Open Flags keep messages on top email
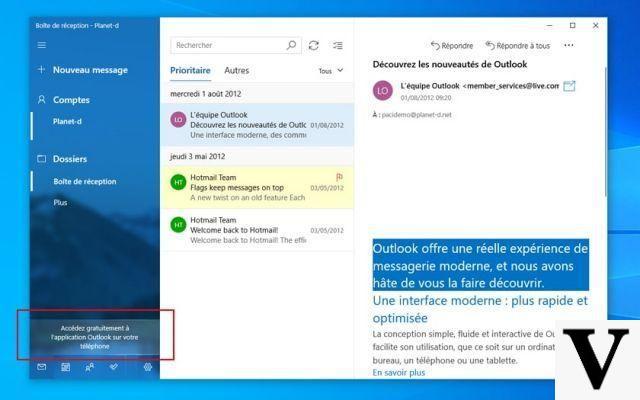The image size is (640, 400). [x=257, y=187]
